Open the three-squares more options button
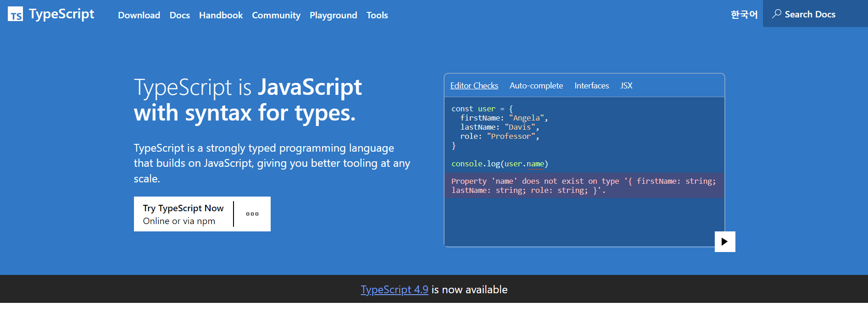868x329 pixels. point(252,214)
